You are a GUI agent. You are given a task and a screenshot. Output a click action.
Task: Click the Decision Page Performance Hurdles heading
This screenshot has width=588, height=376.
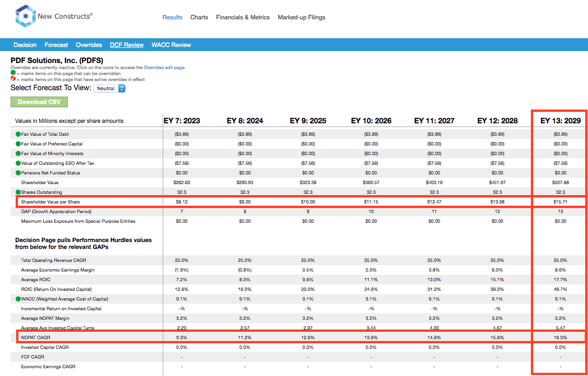click(x=83, y=243)
